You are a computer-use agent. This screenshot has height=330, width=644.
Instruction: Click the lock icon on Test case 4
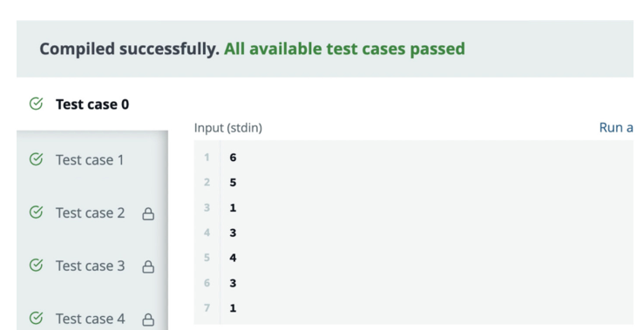click(x=148, y=320)
